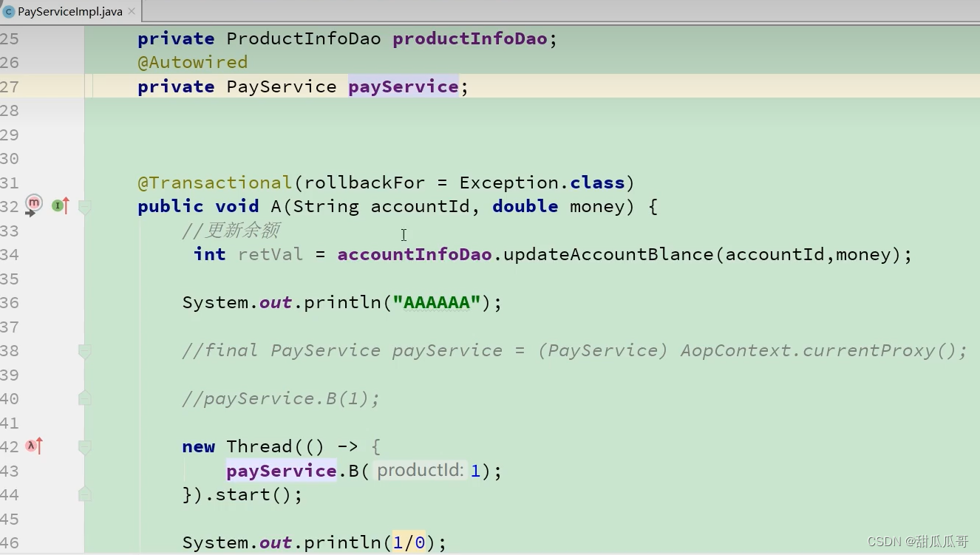This screenshot has height=555, width=980.
Task: Click line number 27 in the gutter
Action: [10, 86]
